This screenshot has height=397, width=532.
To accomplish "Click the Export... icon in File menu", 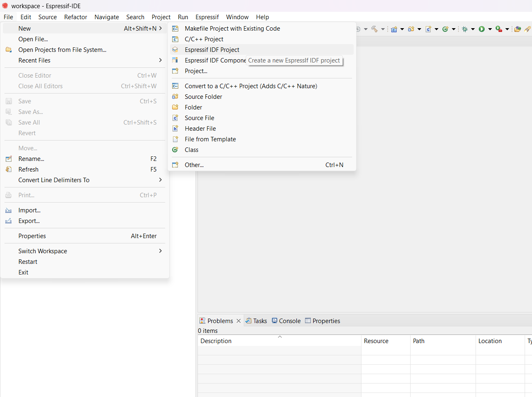I will click(x=9, y=221).
